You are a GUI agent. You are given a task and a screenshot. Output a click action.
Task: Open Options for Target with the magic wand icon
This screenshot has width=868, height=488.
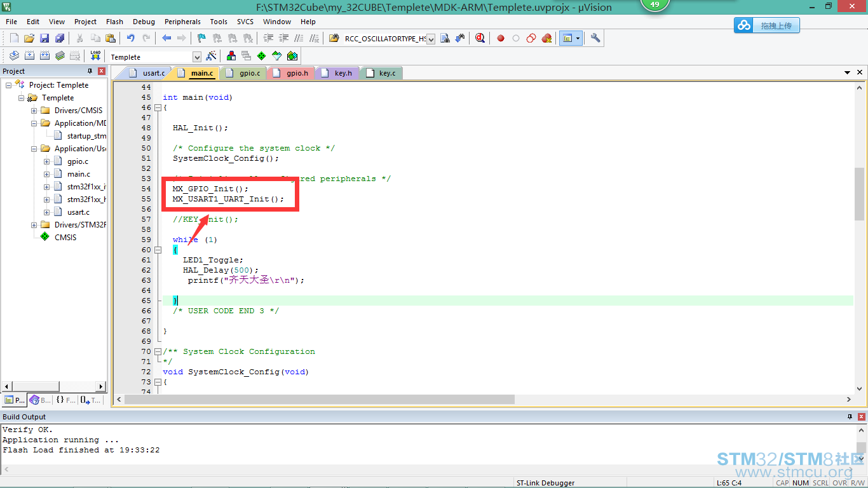tap(211, 56)
